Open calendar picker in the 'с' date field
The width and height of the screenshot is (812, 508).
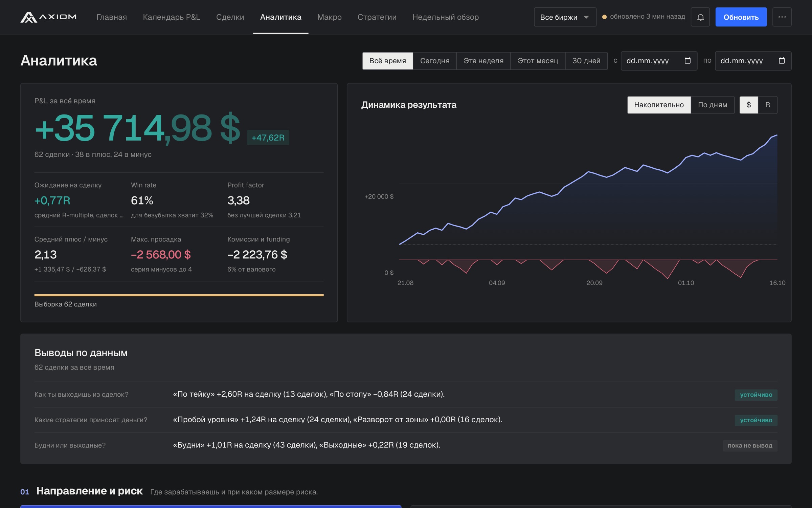click(687, 61)
